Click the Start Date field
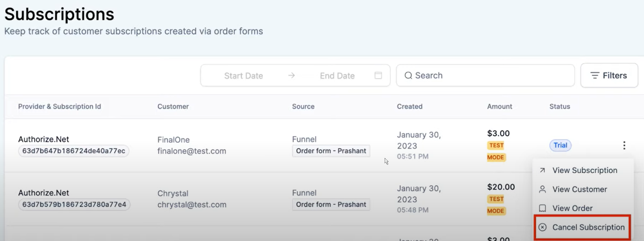Image resolution: width=644 pixels, height=241 pixels. [x=244, y=76]
